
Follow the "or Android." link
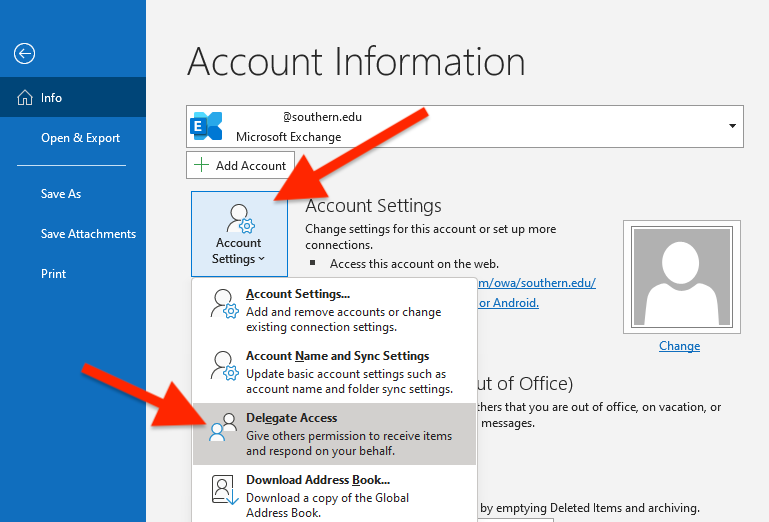point(508,303)
